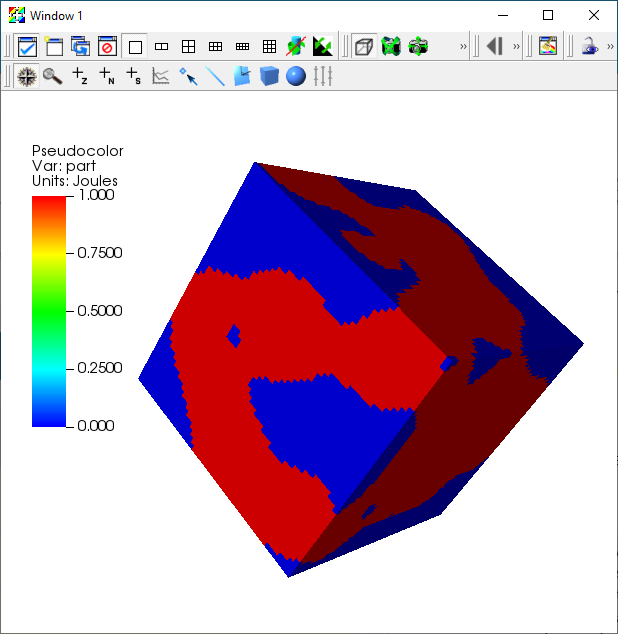Activate Zoom mode magnifier icon

coord(53,76)
